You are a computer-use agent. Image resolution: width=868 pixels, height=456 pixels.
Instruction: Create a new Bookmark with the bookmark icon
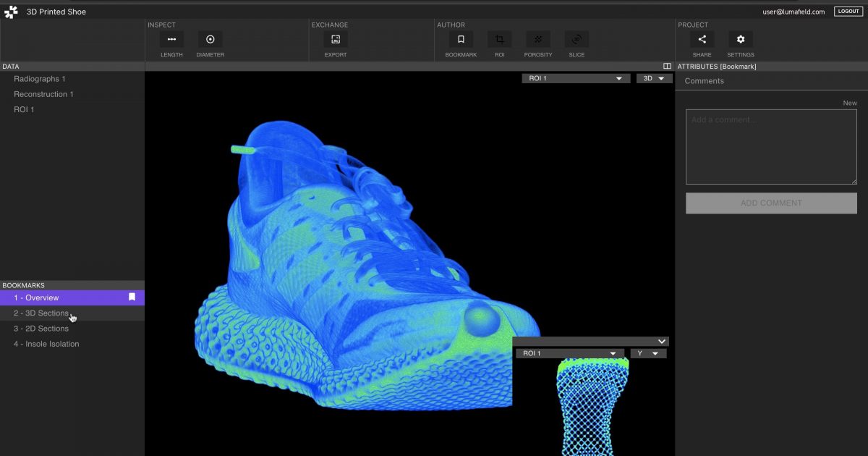click(460, 40)
